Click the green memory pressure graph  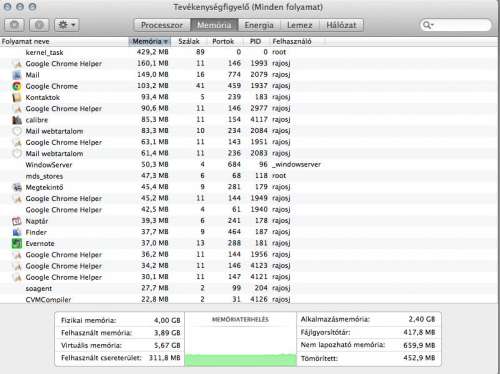coord(240,360)
